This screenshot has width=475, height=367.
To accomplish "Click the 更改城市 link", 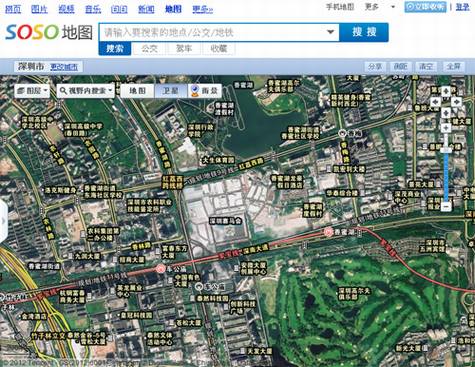I will [64, 67].
